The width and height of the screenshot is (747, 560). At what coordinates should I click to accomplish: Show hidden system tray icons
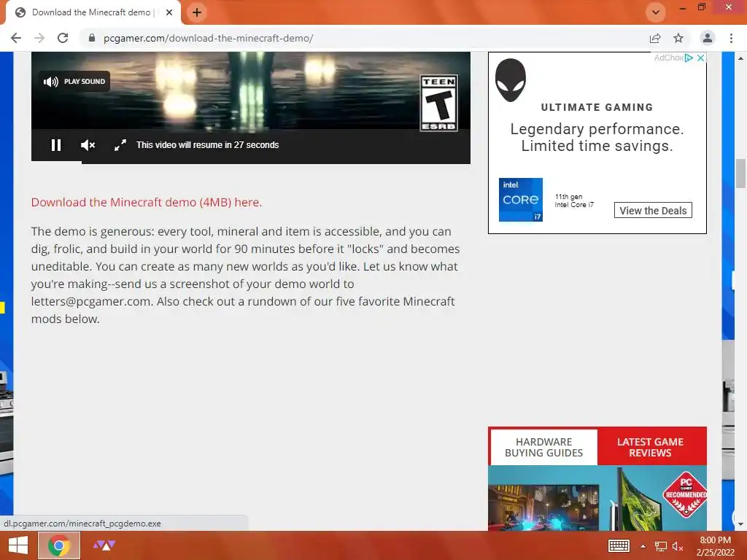click(x=643, y=546)
